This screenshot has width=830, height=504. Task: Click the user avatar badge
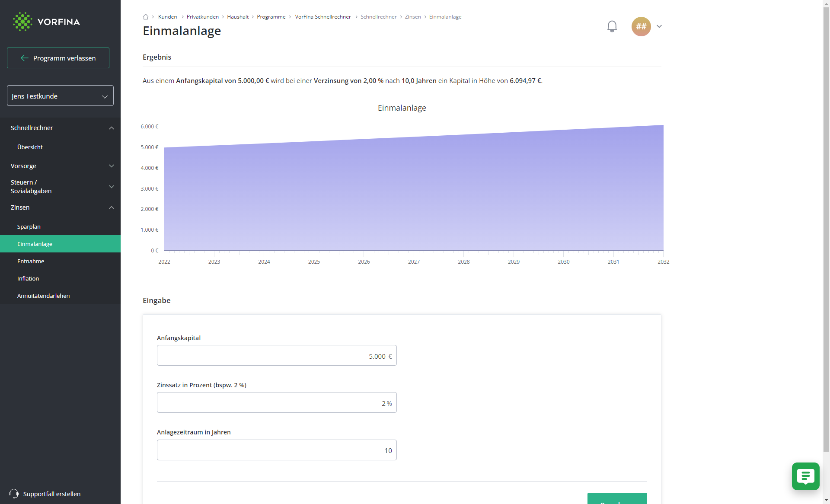(x=641, y=26)
